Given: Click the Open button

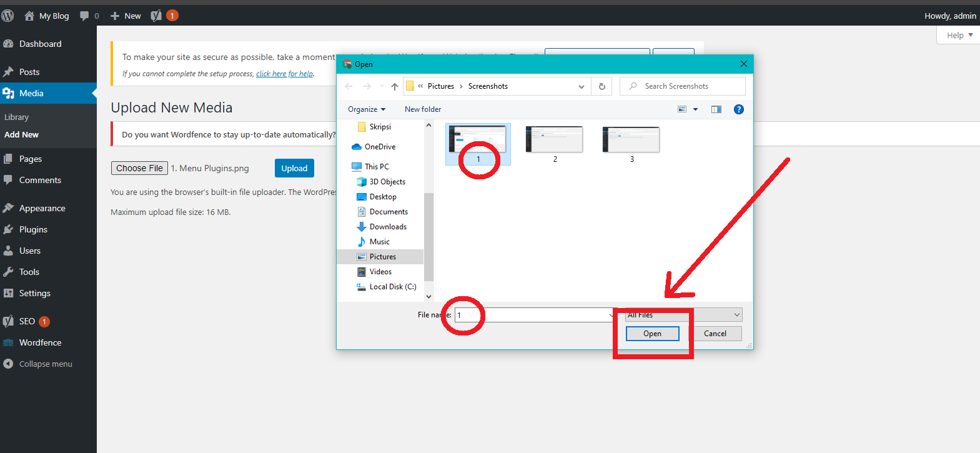Looking at the screenshot, I should (x=652, y=334).
